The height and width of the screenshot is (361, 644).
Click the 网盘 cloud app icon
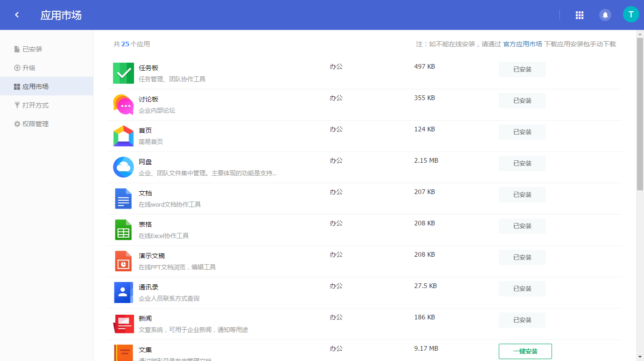[123, 167]
